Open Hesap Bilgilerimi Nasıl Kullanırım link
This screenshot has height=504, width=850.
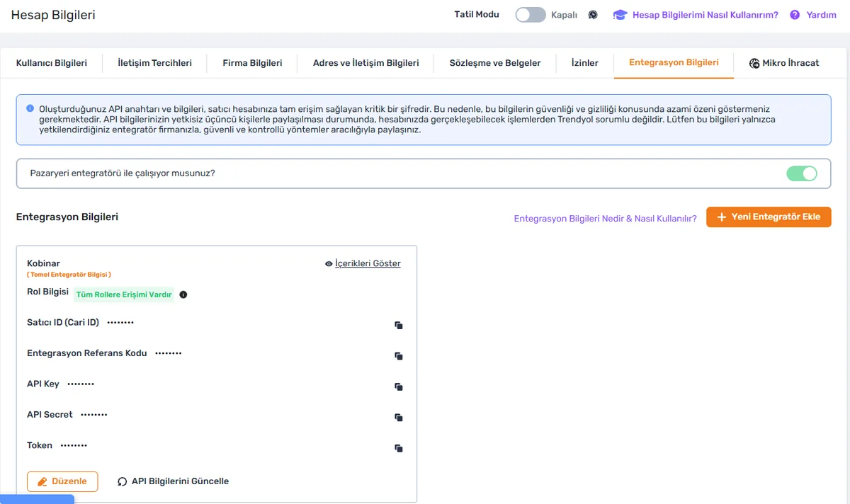705,15
